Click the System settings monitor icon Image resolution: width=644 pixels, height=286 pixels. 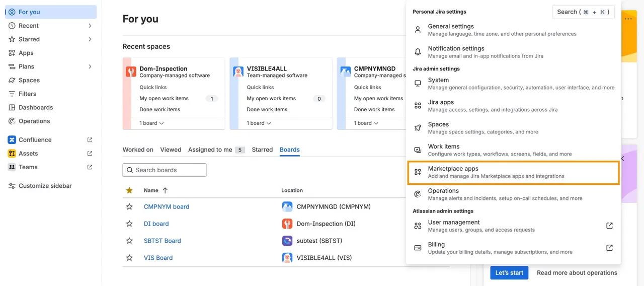[x=418, y=84]
